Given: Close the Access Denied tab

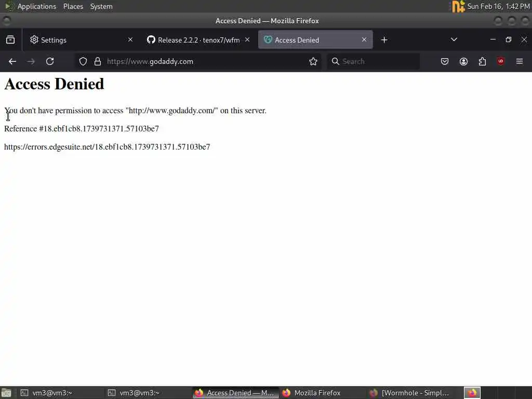Looking at the screenshot, I should point(364,39).
